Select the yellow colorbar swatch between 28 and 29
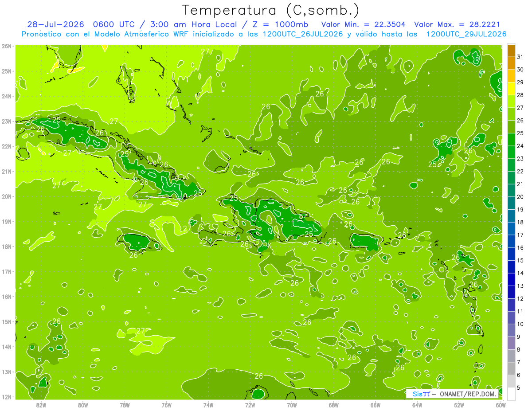Viewport: 532px width, 411px height. click(x=511, y=89)
